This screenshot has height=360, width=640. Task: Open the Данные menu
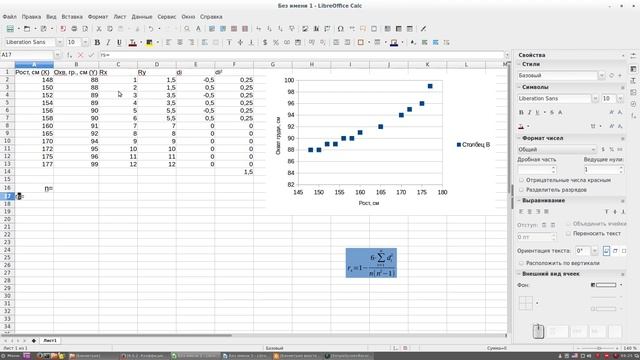tap(142, 17)
